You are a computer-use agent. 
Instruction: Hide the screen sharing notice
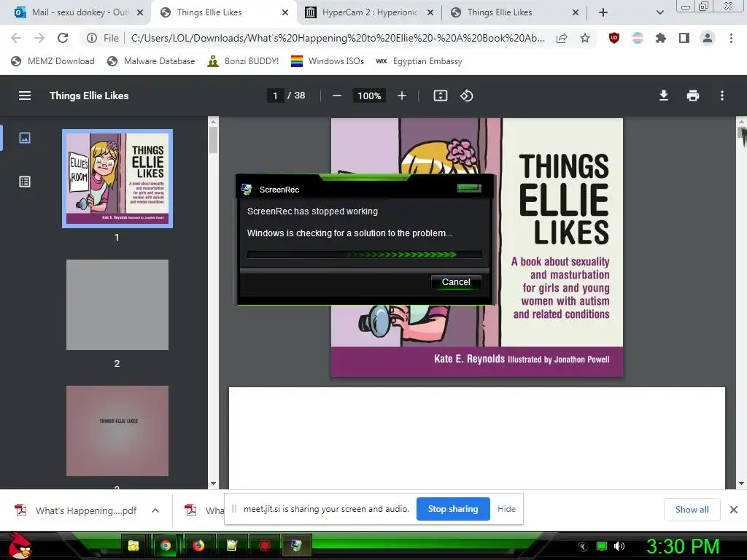click(506, 509)
